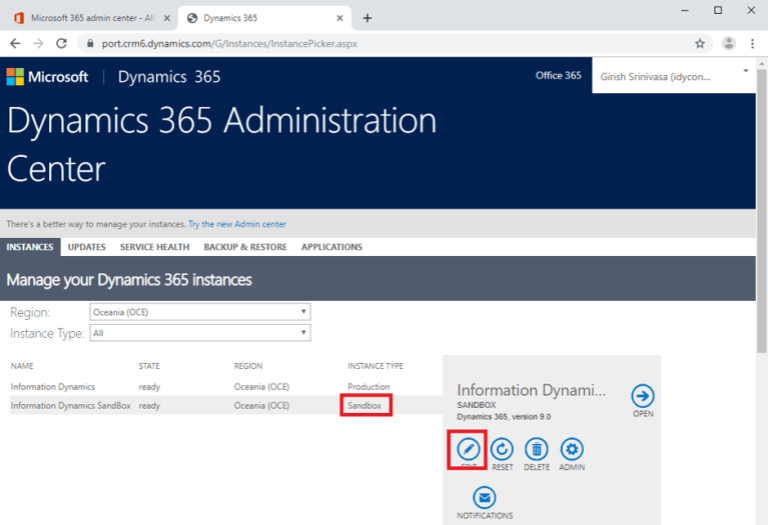The width and height of the screenshot is (768, 525).
Task: Click the 'Dynamics 365, version 9.0' text
Action: (x=504, y=417)
